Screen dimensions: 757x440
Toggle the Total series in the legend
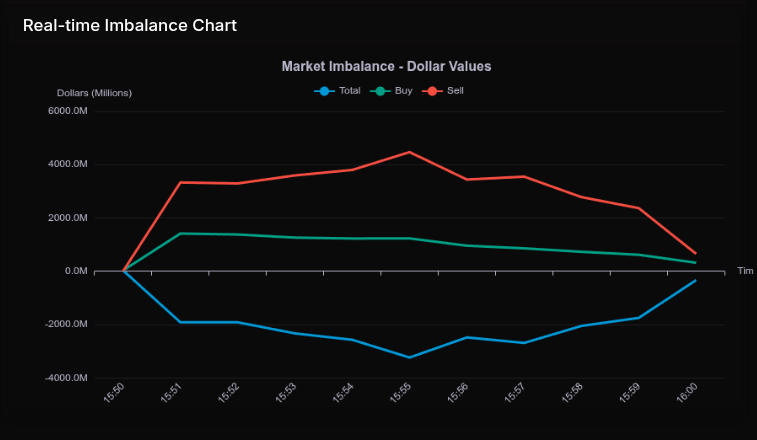pos(349,91)
